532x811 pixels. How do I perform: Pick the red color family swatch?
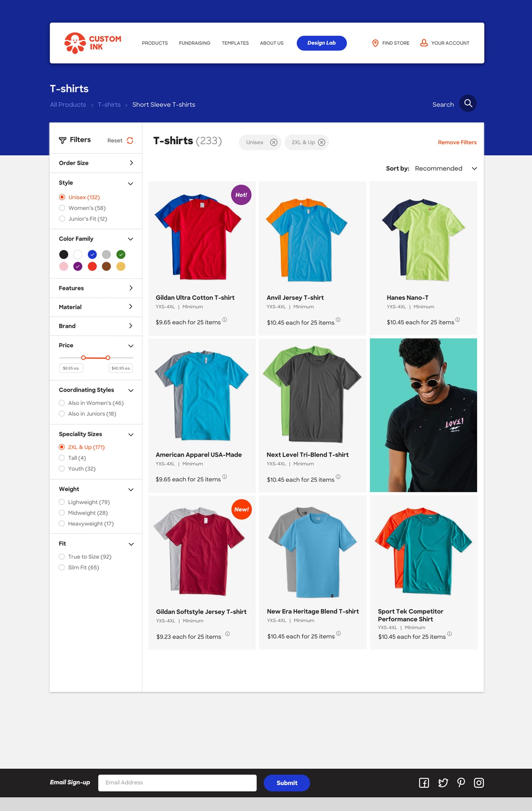[x=92, y=267]
